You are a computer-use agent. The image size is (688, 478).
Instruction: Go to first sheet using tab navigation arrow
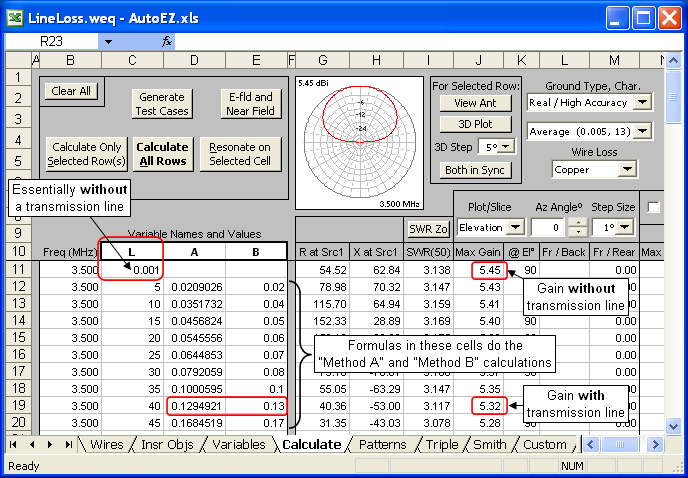(13, 444)
